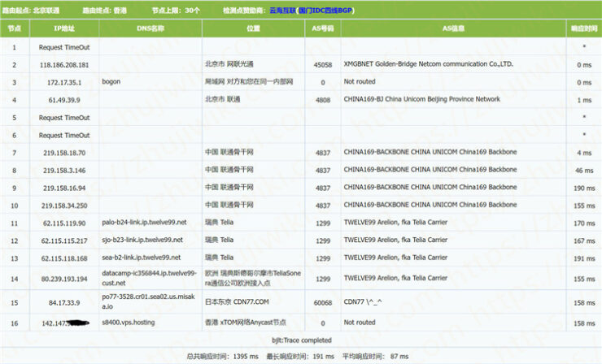The image size is (602, 364).
Task: Select the CDN77 AS info cell
Action: (x=363, y=301)
